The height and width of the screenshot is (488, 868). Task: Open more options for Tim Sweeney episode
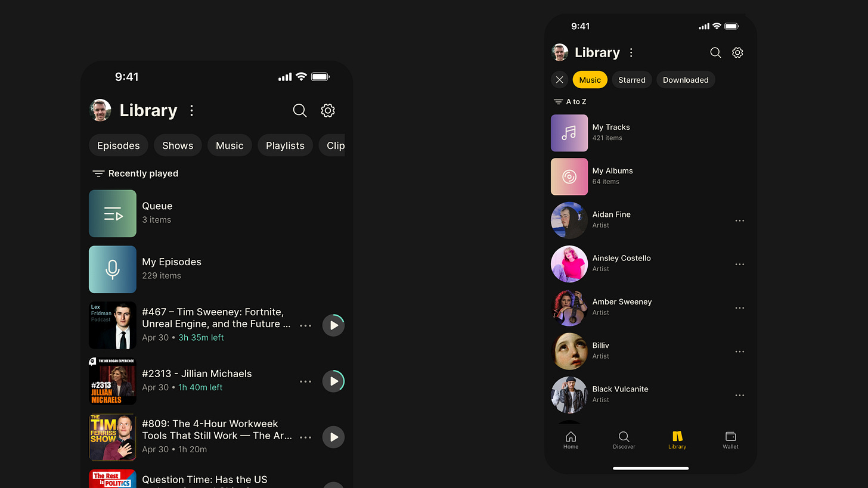[x=306, y=325]
